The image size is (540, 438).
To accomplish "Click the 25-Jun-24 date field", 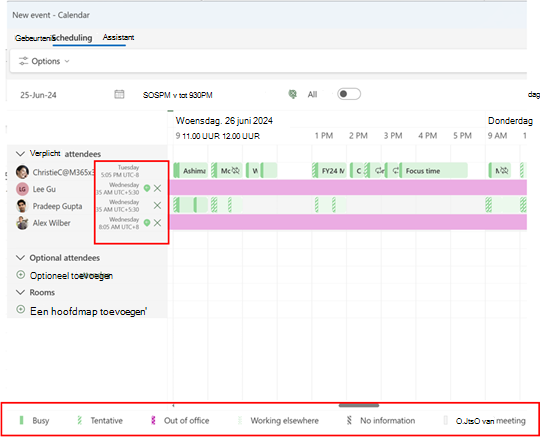I will pos(39,95).
